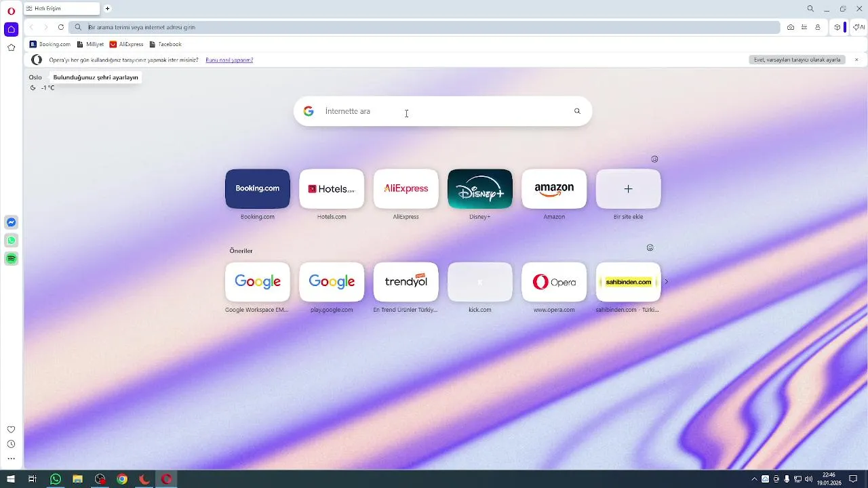The width and height of the screenshot is (868, 488).
Task: Go back with the back arrow
Action: click(32, 27)
